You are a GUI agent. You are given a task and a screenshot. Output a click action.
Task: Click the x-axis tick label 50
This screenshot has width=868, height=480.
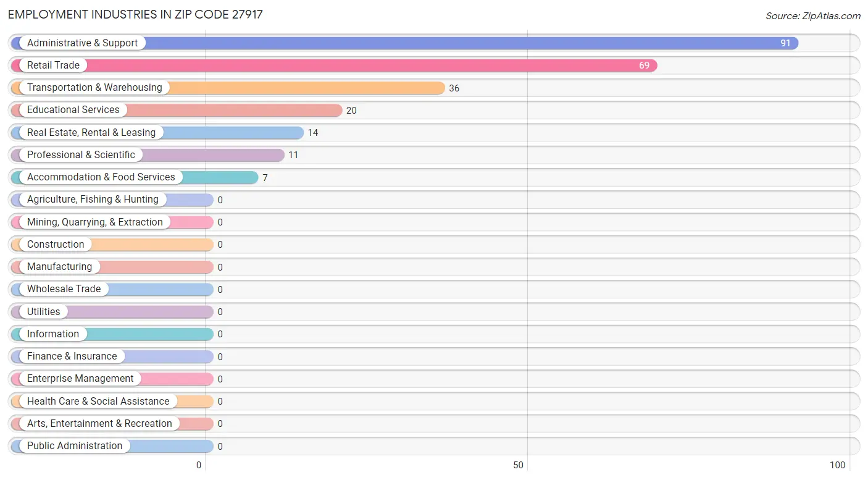click(x=519, y=465)
